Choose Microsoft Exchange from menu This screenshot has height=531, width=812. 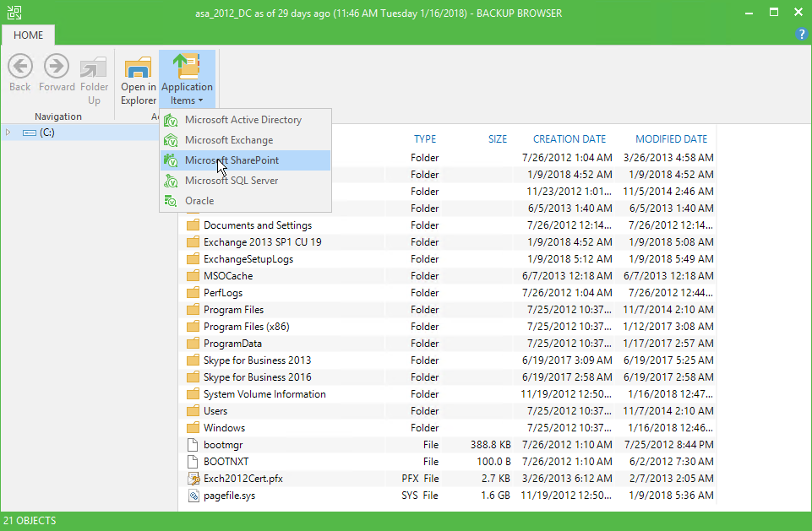(x=246, y=140)
